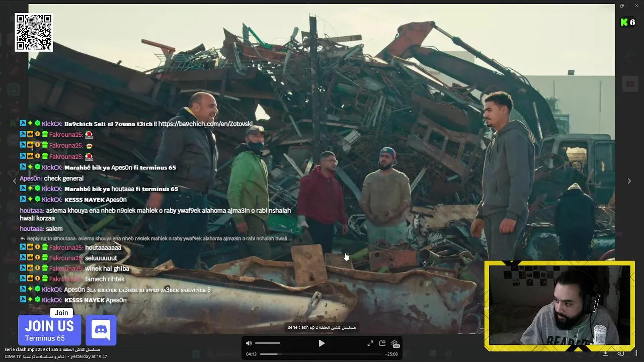Click KickCX message about '3la khater la3bek'

click(x=115, y=290)
